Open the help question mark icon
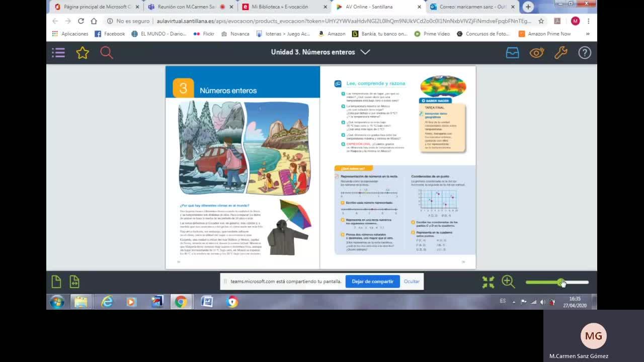 click(585, 52)
